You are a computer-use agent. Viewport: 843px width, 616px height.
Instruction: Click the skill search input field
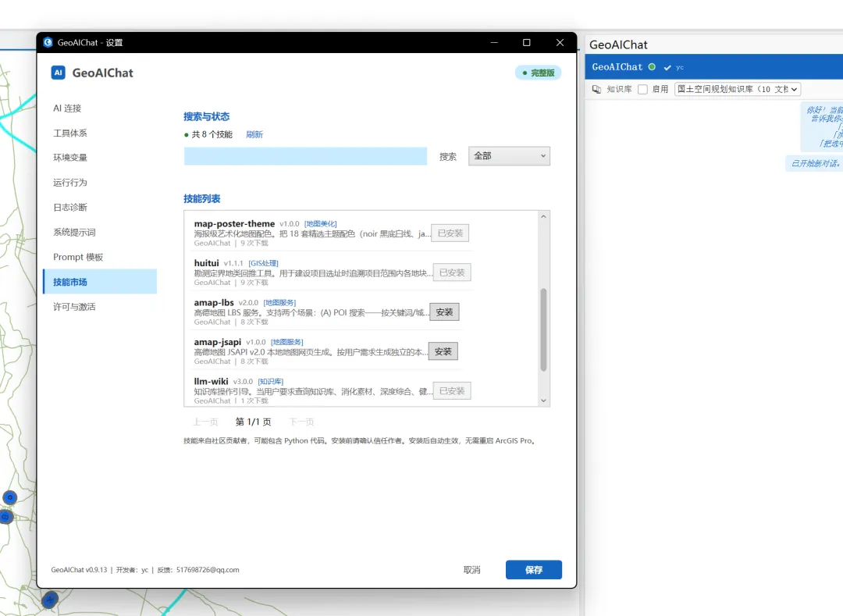pos(305,156)
